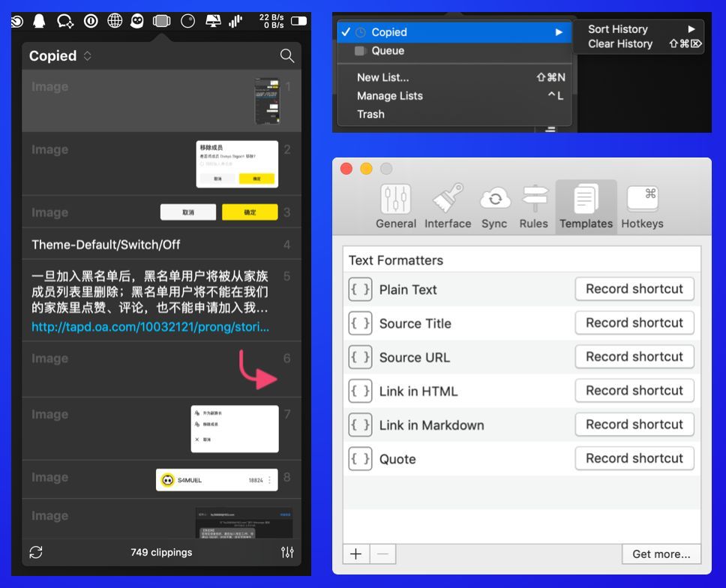
Task: Select the Source URL formatter row
Action: 522,357
